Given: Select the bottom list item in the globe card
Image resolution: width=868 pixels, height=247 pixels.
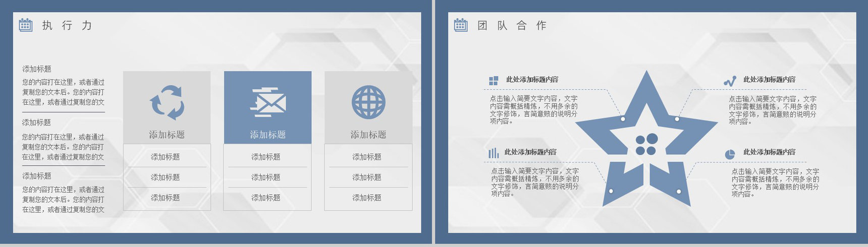Looking at the screenshot, I should pyautogui.click(x=367, y=198).
